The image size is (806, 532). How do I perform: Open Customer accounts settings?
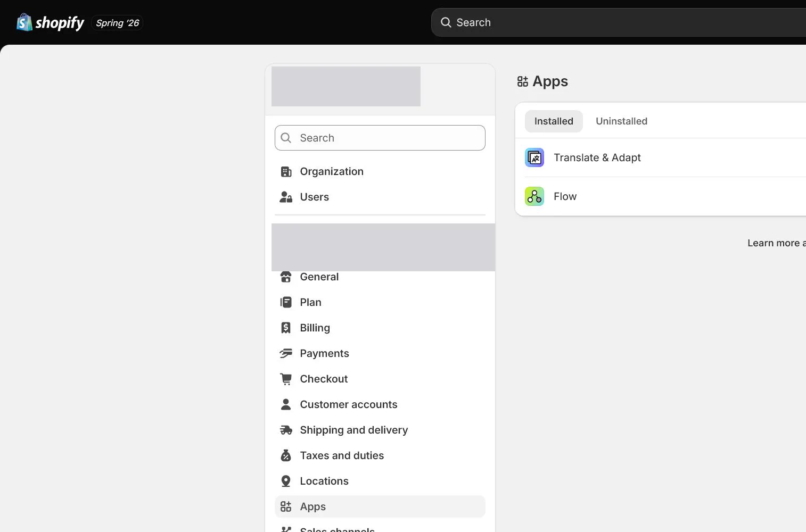click(380, 404)
